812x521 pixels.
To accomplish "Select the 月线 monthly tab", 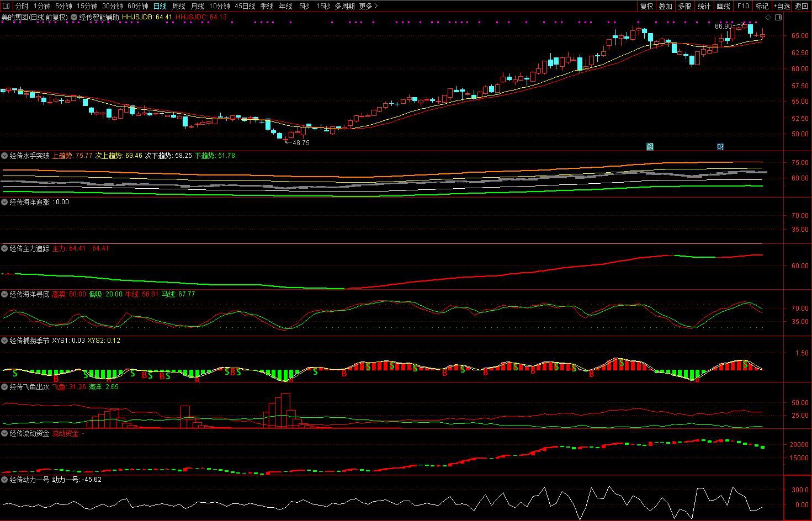I will point(197,6).
